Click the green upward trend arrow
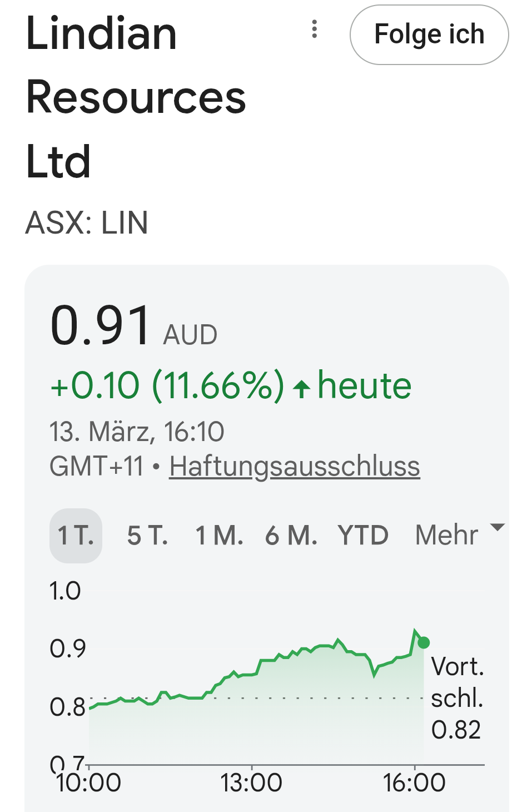 [301, 388]
